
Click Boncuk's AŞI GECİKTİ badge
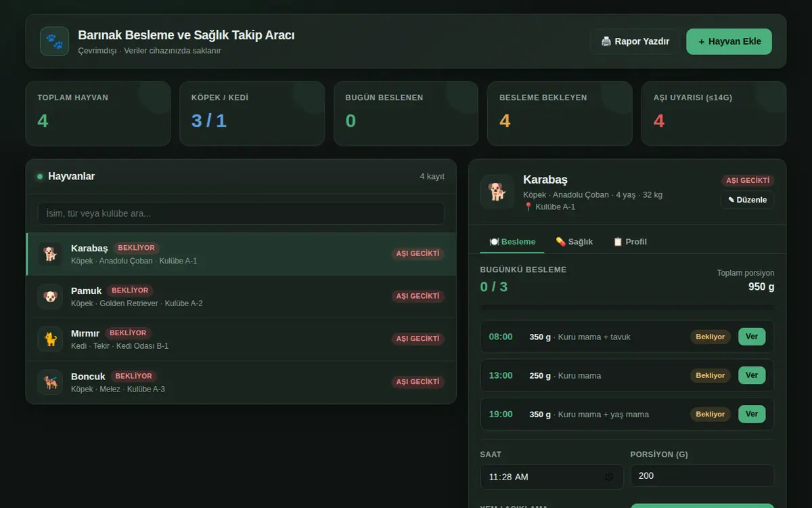click(418, 382)
